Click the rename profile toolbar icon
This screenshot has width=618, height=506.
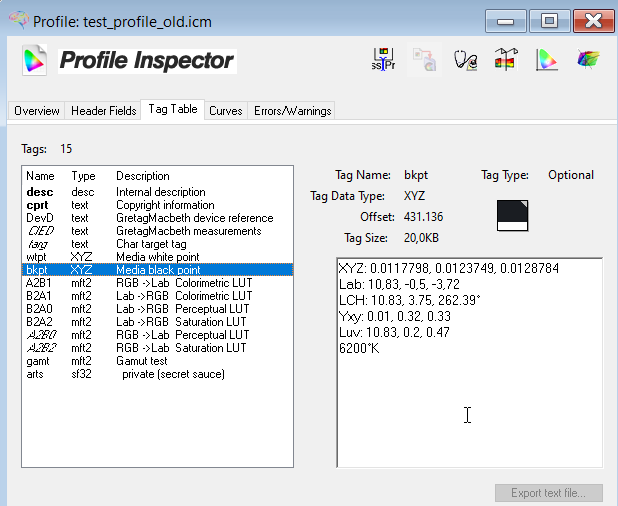pyautogui.click(x=382, y=60)
